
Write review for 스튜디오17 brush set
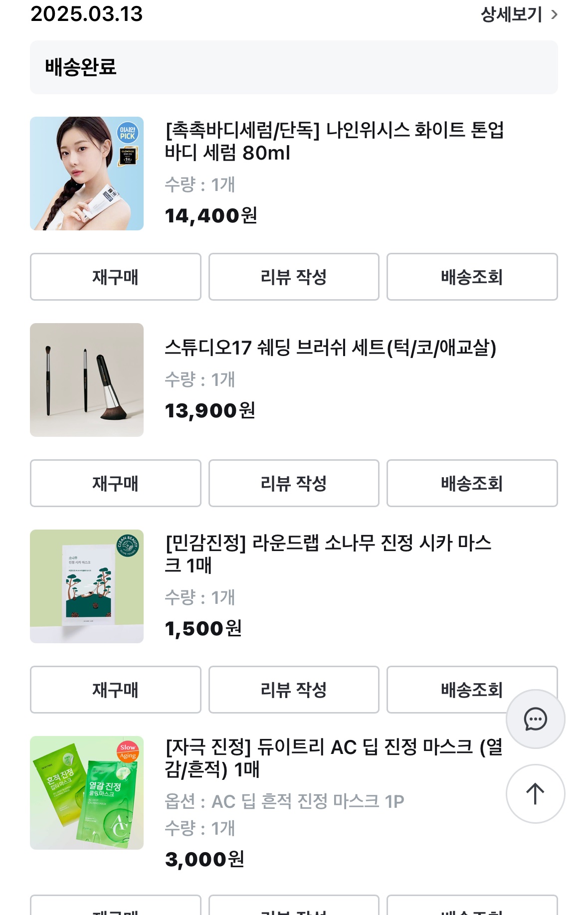[294, 483]
